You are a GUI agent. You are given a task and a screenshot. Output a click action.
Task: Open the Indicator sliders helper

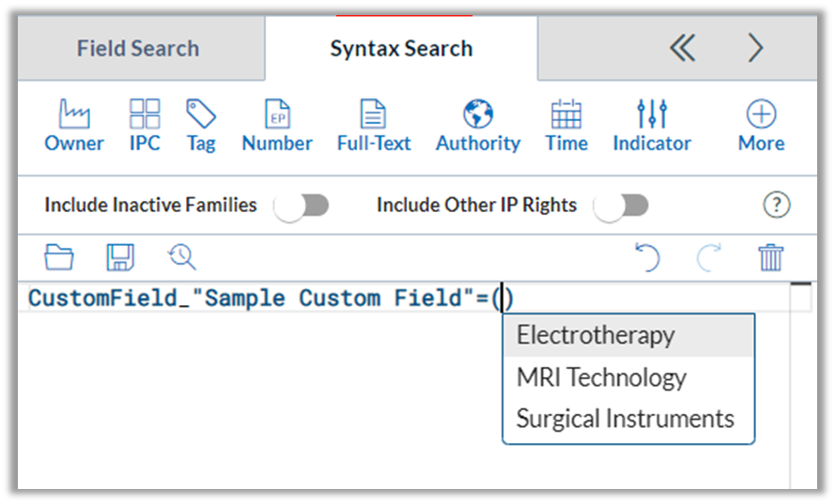pos(652,126)
